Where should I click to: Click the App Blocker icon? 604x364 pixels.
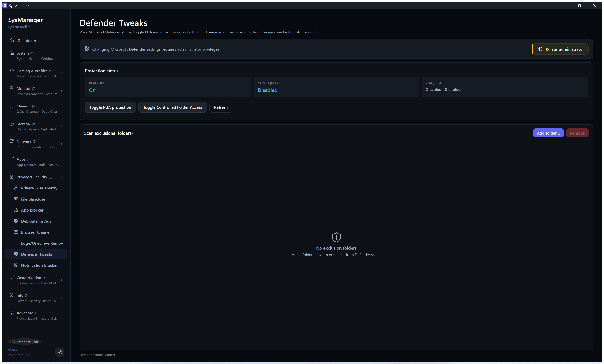16,210
